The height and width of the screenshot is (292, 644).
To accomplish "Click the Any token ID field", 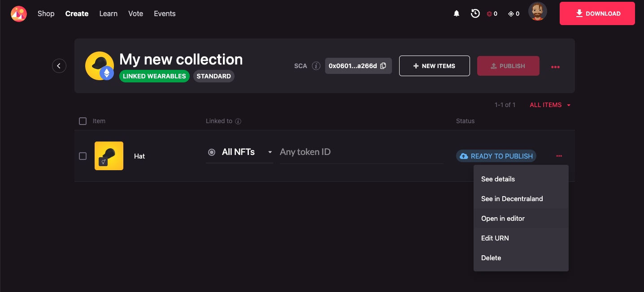I will pyautogui.click(x=361, y=152).
